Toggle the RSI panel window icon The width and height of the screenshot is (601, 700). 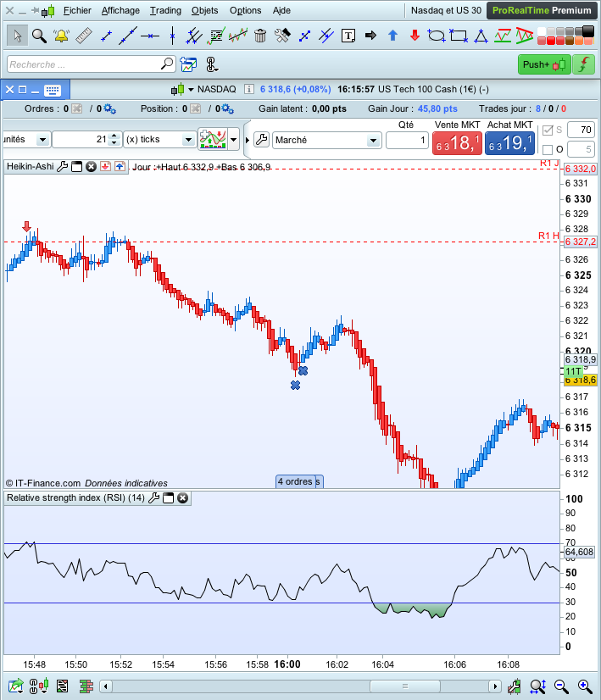(x=169, y=498)
